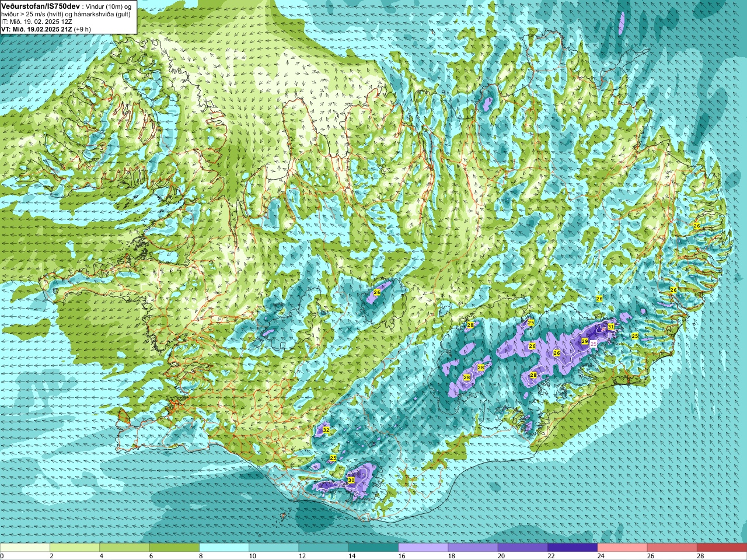Click the legend tick number 12
This screenshot has width=747, height=560.
coord(302,556)
